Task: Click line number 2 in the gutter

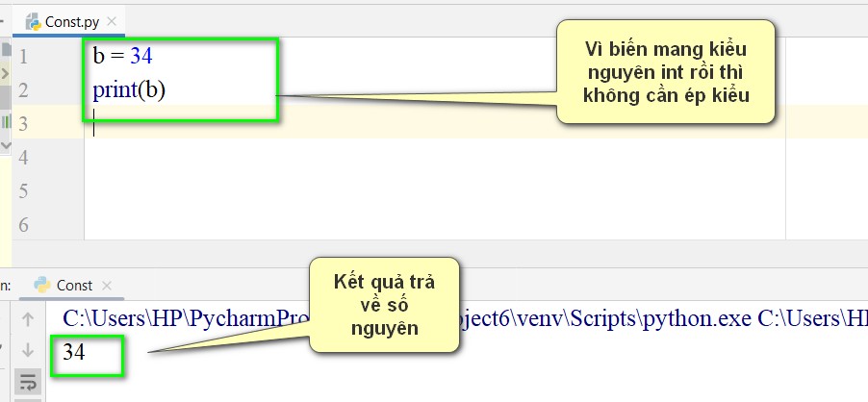Action: pos(23,89)
